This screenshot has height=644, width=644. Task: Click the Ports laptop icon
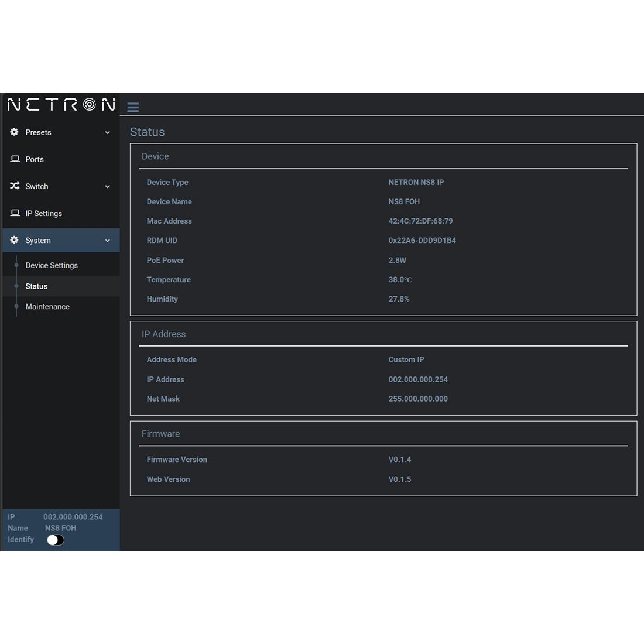coord(15,159)
